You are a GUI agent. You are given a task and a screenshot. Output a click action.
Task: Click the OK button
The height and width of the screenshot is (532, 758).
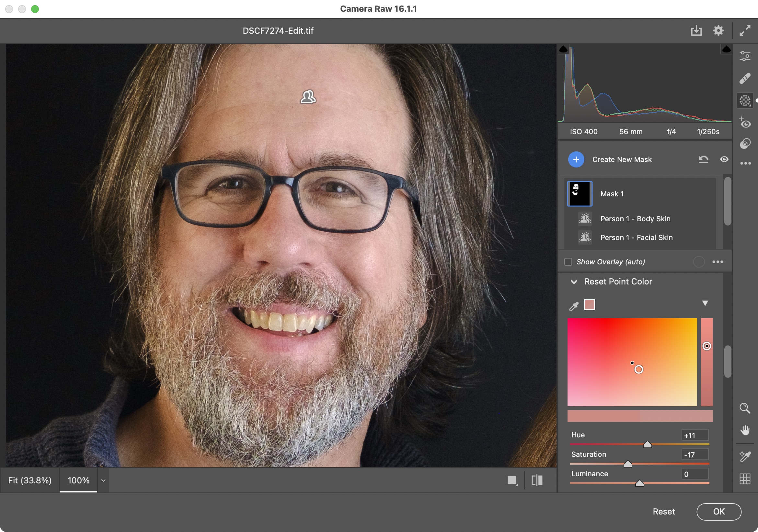(x=719, y=512)
